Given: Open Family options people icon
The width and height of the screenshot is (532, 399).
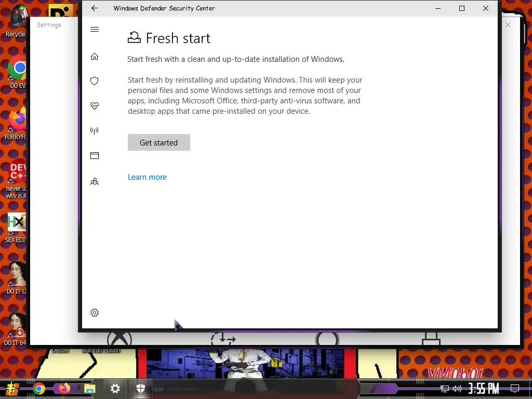Looking at the screenshot, I should [95, 181].
